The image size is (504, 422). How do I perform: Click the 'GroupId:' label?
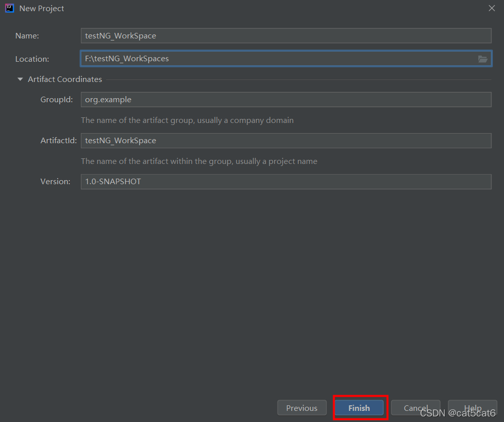click(57, 100)
